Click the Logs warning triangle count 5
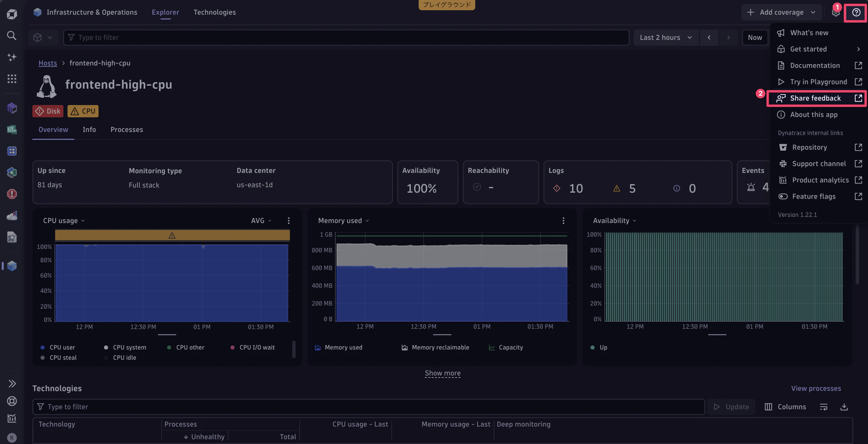This screenshot has width=868, height=444. [624, 188]
